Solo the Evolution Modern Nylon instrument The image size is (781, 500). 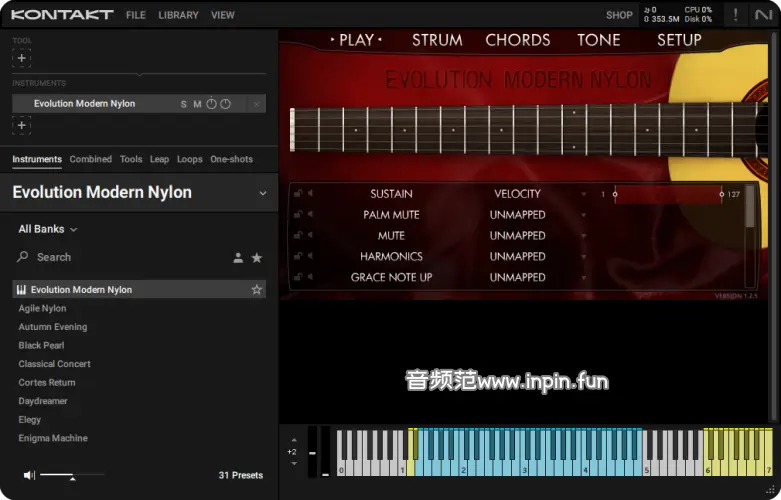[183, 104]
